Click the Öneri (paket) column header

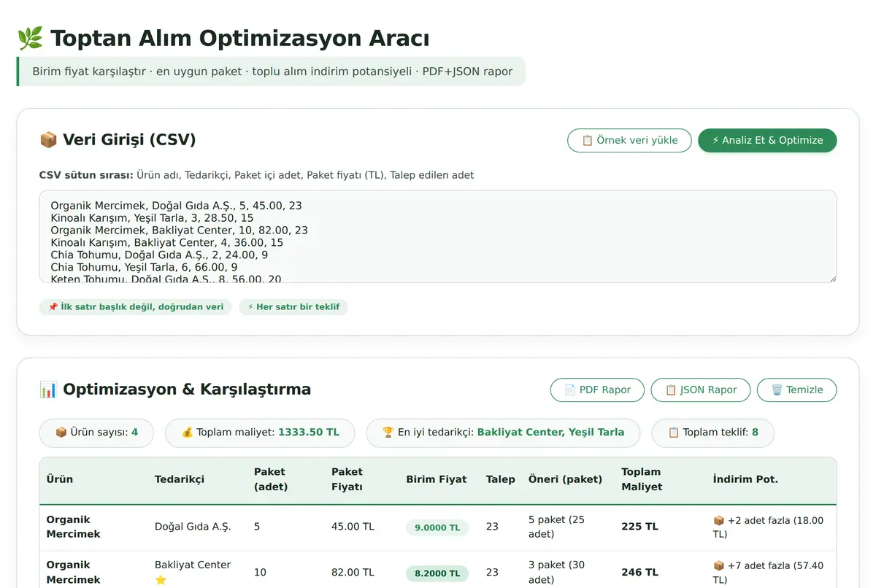tap(566, 479)
